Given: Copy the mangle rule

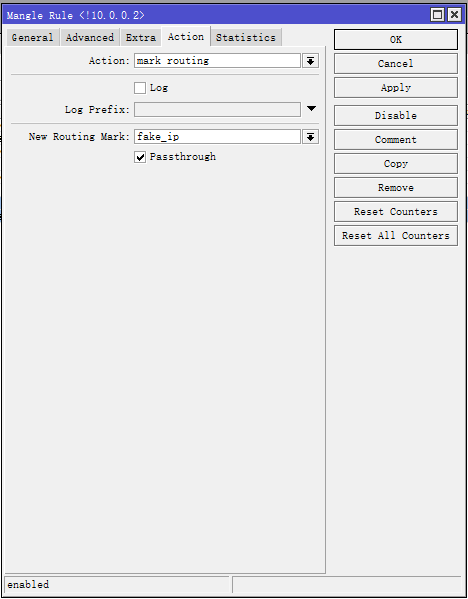Looking at the screenshot, I should 396,164.
